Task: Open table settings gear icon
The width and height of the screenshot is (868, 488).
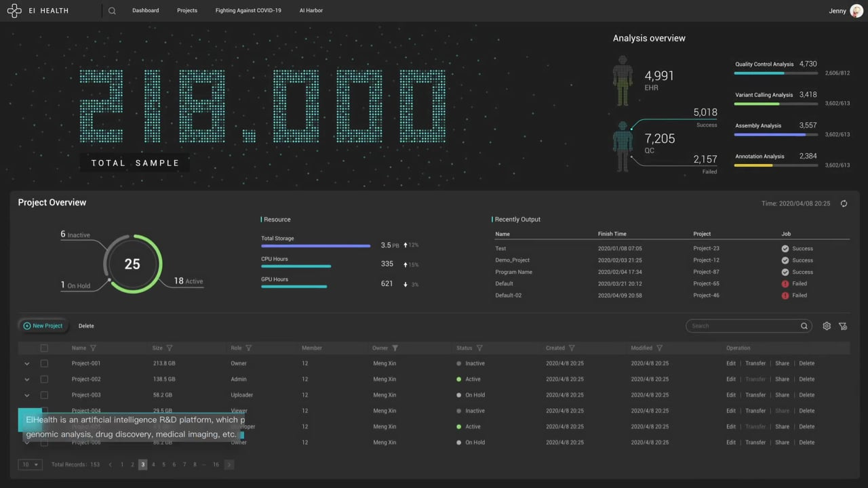Action: coord(827,326)
